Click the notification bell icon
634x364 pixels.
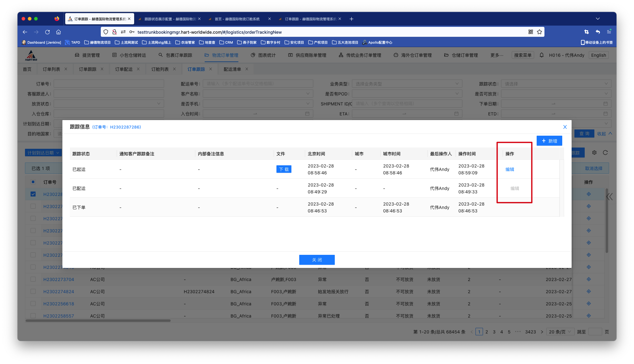pos(542,55)
